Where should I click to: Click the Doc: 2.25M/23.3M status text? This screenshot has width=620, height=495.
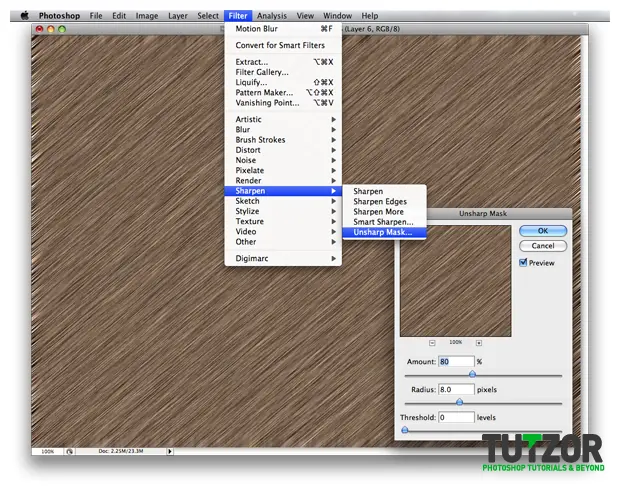point(121,451)
